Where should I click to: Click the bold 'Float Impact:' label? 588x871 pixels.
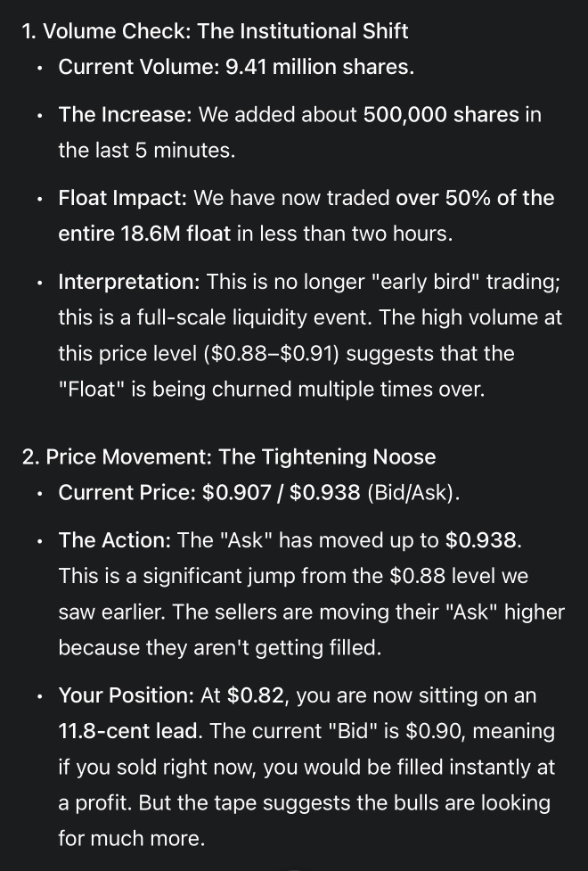(123, 198)
